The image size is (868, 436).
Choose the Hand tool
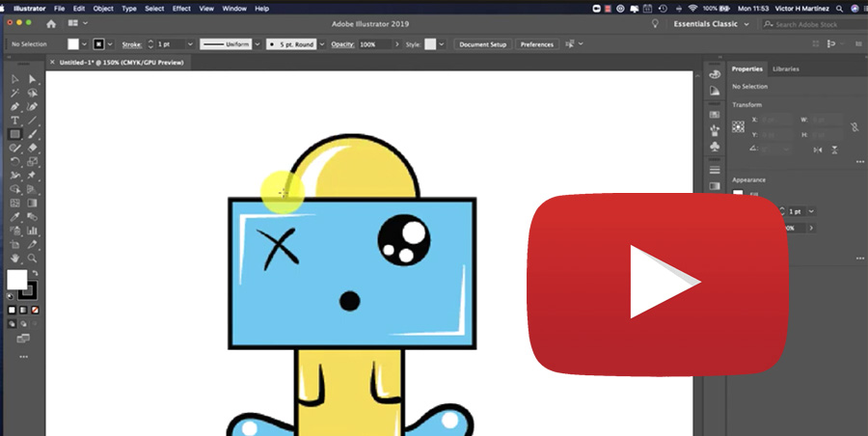(14, 259)
